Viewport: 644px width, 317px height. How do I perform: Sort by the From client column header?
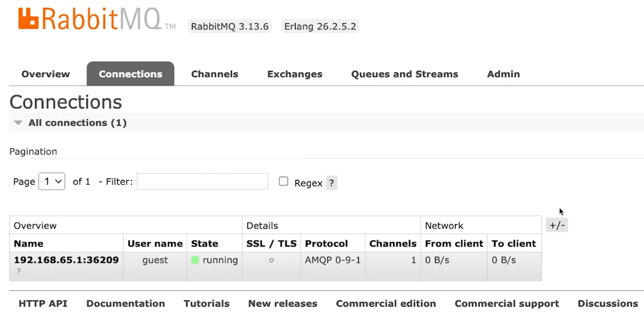point(454,244)
